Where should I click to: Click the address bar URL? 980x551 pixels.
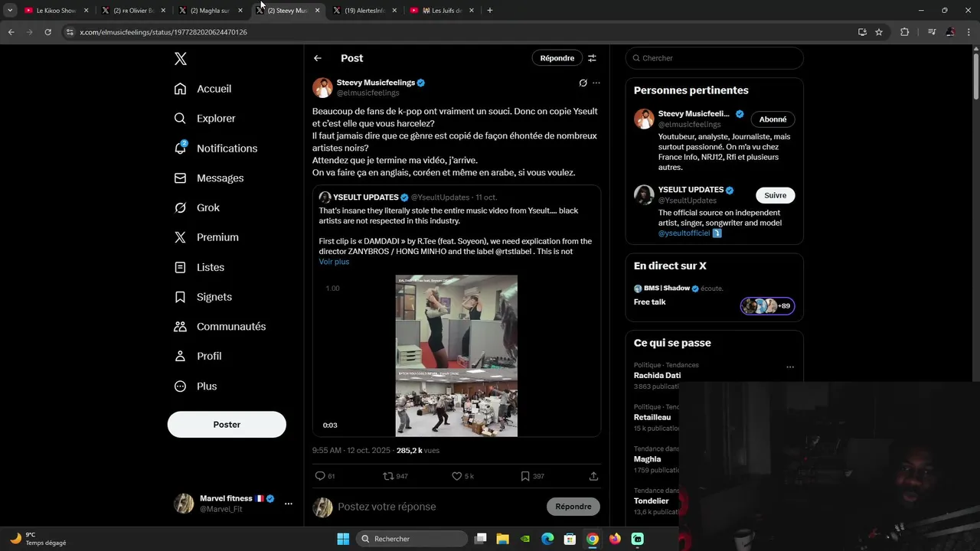pos(163,32)
